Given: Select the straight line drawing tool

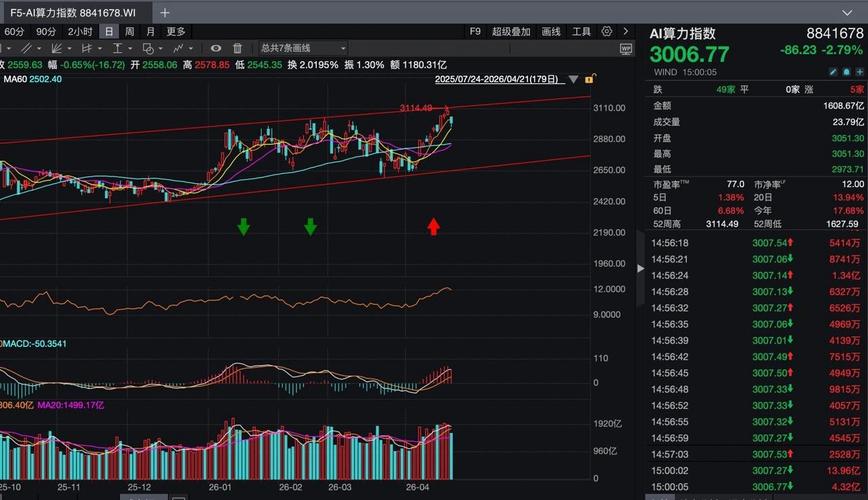Looking at the screenshot, I should pyautogui.click(x=25, y=48).
